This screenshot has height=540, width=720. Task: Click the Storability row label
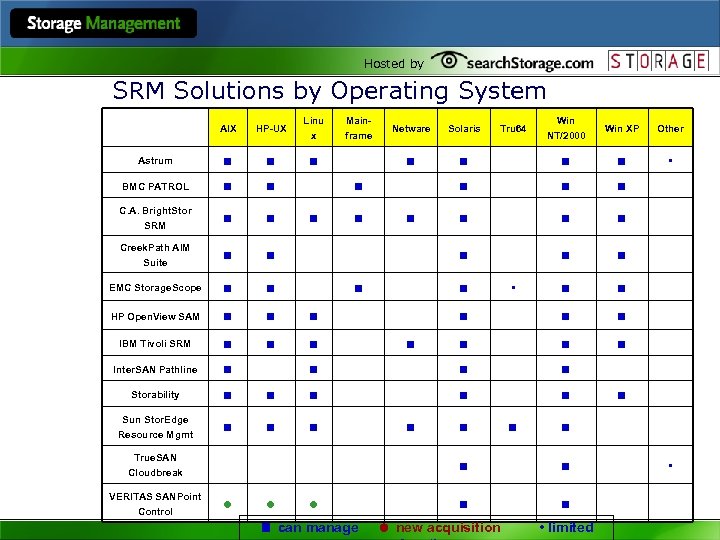(155, 395)
